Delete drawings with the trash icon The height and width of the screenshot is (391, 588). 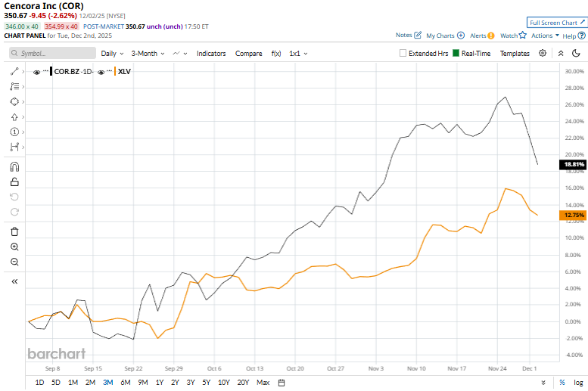pos(14,231)
